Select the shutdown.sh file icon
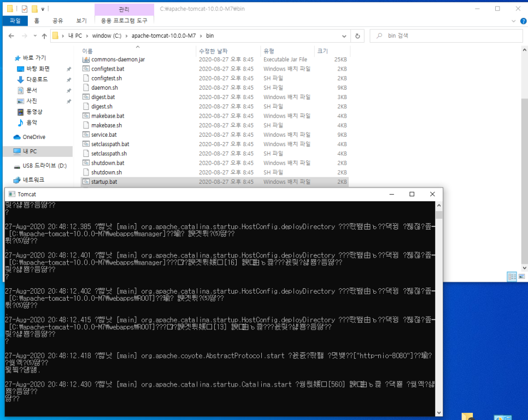The height and width of the screenshot is (420, 528). (x=86, y=172)
